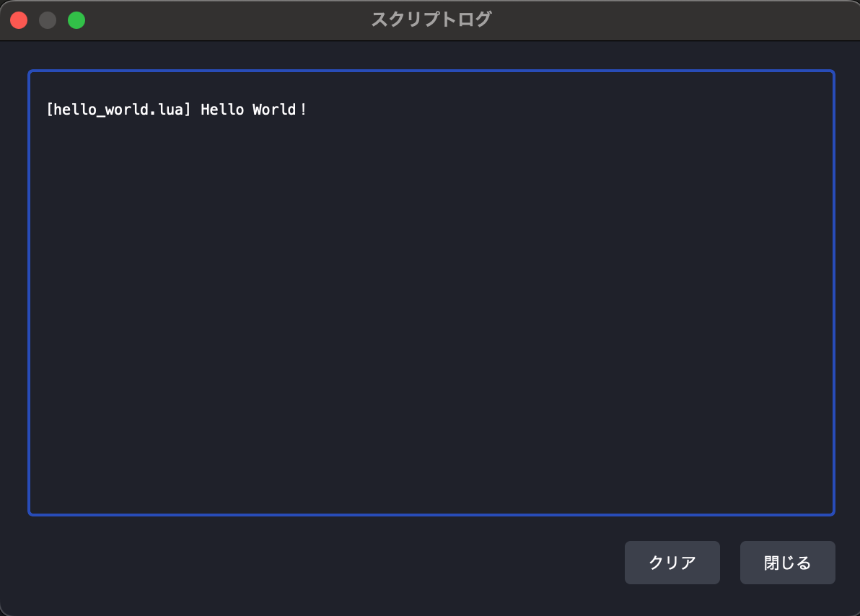
Task: Click the bottom edge of the log viewer panel
Action: point(431,514)
